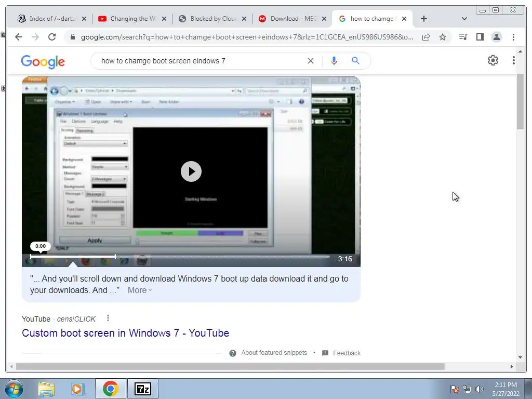Open Custom boot screen in Windows 7 link
The width and height of the screenshot is (532, 399).
coord(126,333)
